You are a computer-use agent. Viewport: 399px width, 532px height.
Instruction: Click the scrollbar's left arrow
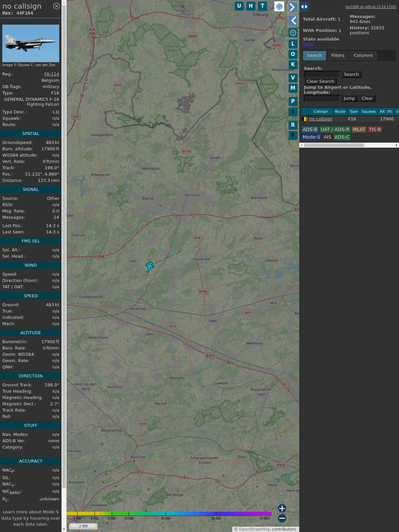[302, 145]
